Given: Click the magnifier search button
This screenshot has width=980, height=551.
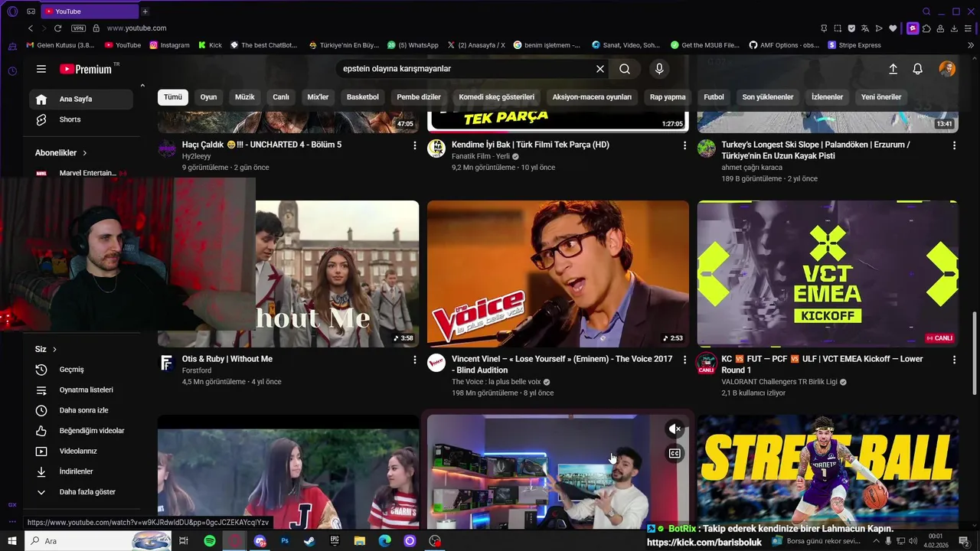Looking at the screenshot, I should 625,69.
